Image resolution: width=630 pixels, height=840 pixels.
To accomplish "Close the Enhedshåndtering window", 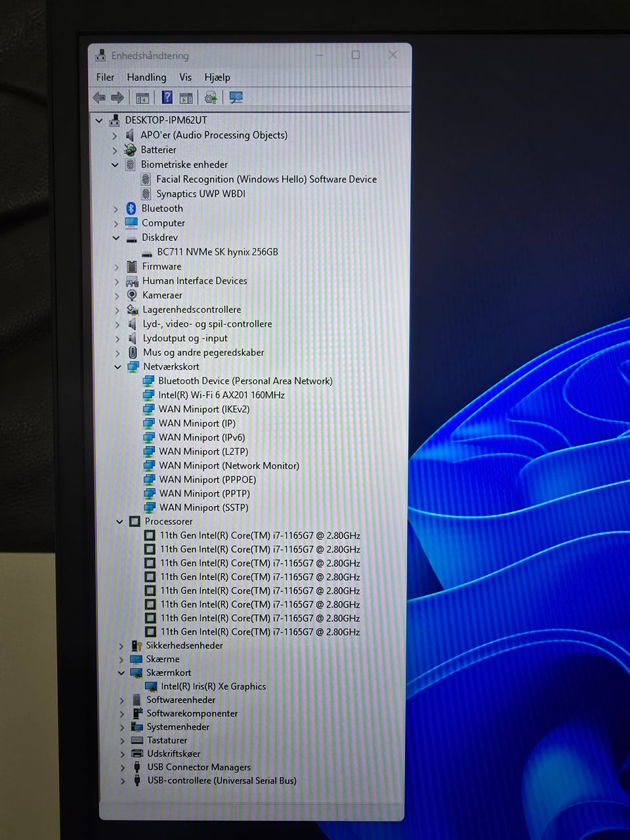I will coord(393,54).
